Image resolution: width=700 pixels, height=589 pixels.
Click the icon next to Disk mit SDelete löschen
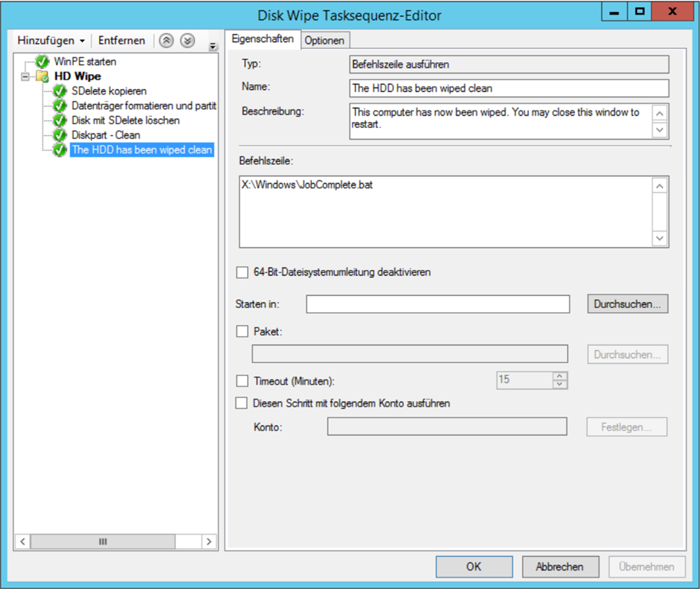(x=60, y=121)
